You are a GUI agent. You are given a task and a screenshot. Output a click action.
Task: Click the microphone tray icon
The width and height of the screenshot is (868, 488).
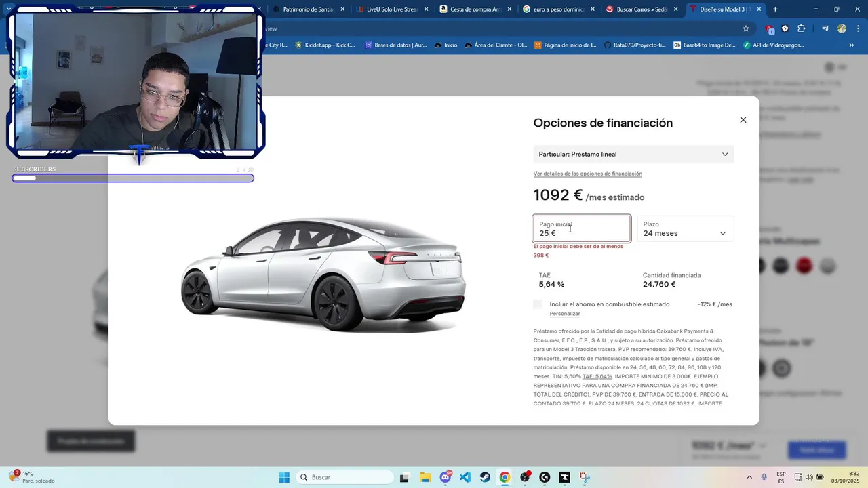tap(764, 477)
